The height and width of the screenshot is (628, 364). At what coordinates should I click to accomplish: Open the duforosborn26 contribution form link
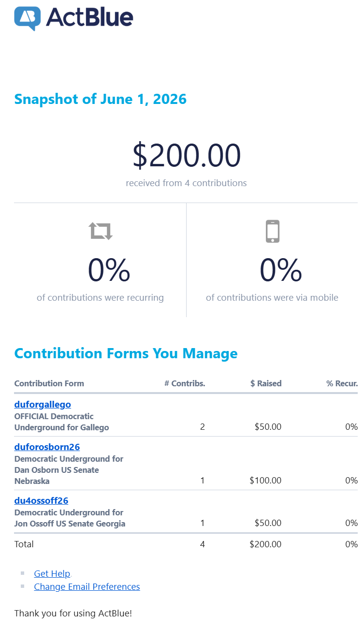coord(47,447)
